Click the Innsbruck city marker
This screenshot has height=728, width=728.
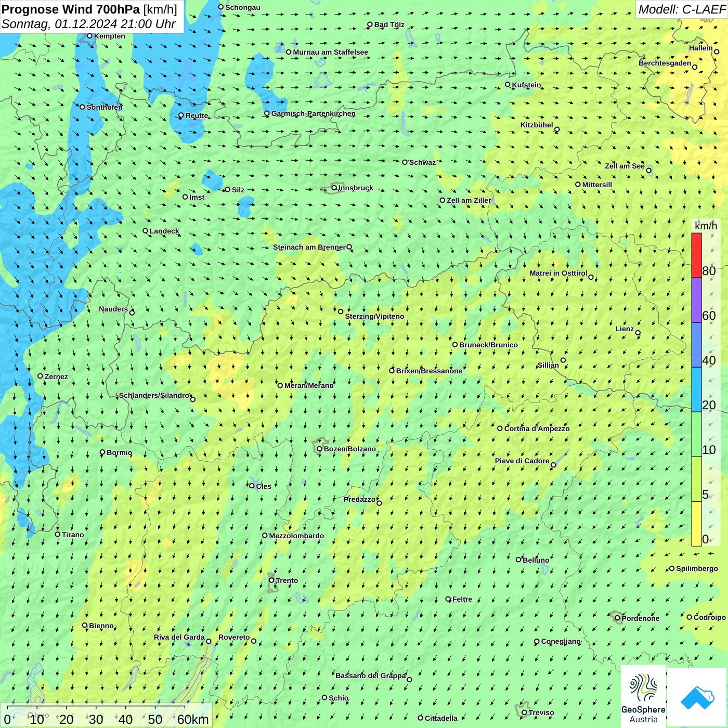click(334, 188)
